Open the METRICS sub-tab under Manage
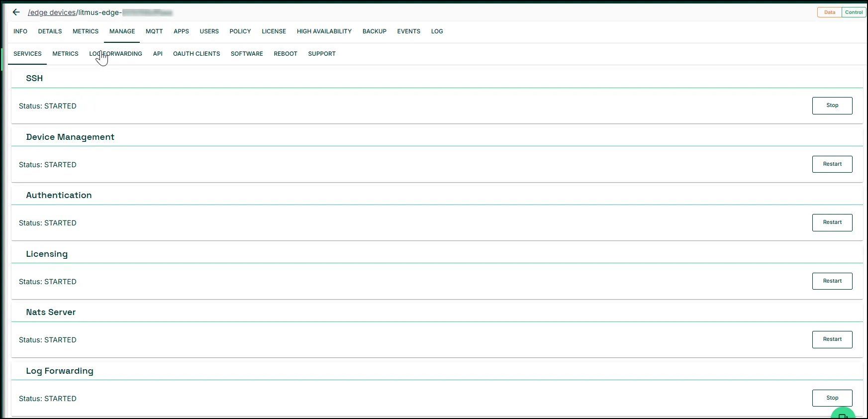The width and height of the screenshot is (868, 419). coord(66,54)
